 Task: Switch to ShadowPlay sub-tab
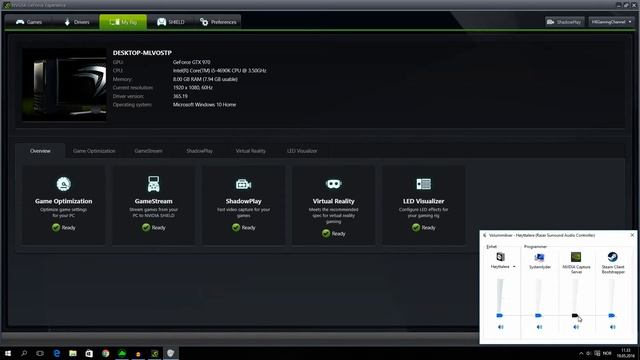200,151
